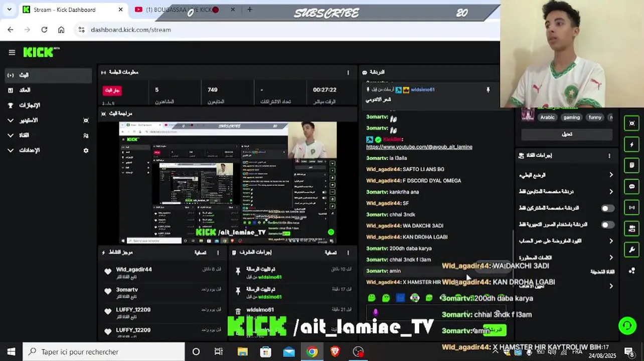Open Brave browser from taskbar
644x361 pixels.
click(335, 352)
